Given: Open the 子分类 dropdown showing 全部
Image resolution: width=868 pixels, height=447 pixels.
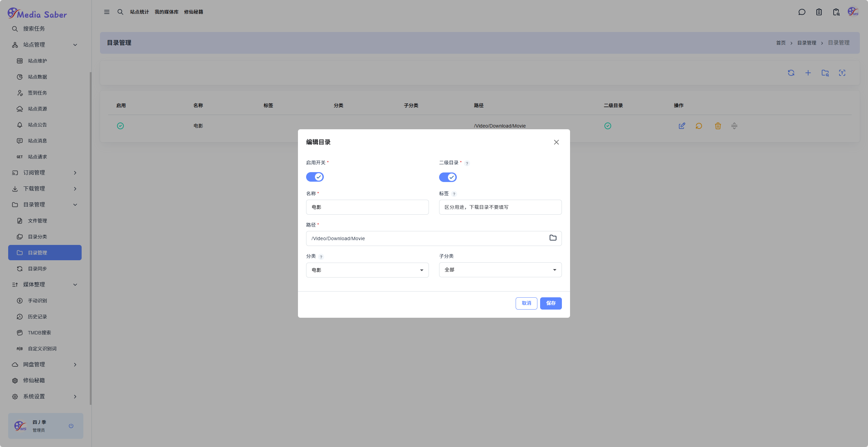Looking at the screenshot, I should [x=500, y=270].
